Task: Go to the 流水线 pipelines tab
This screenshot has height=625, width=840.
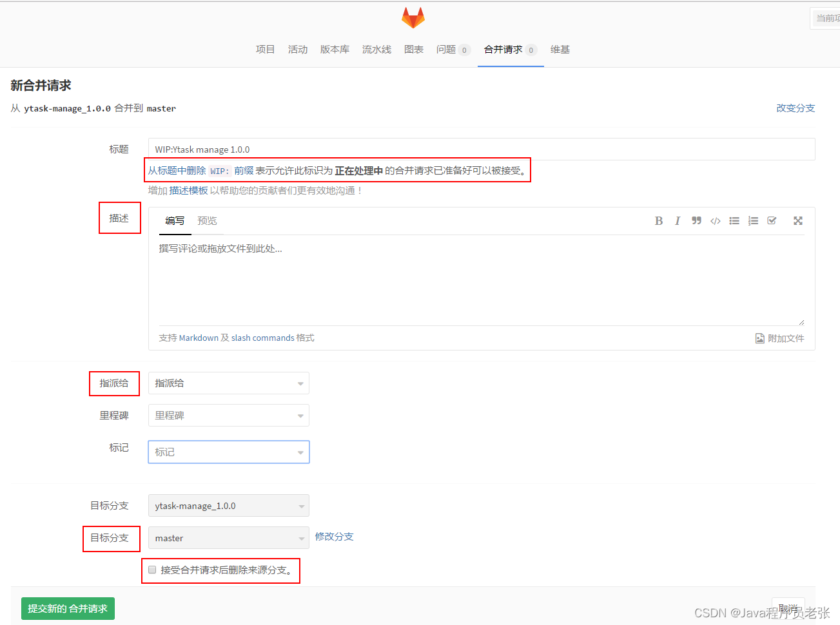Action: click(x=376, y=50)
